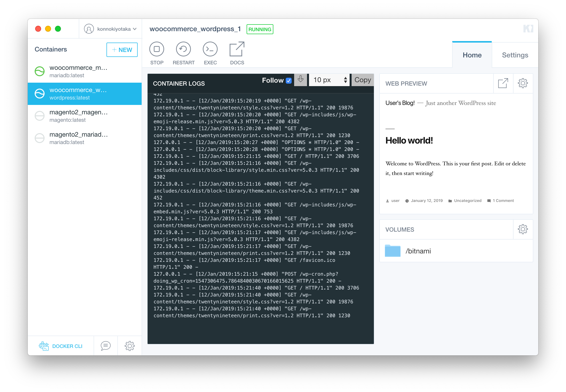
Task: Click the STOP container icon
Action: pos(157,49)
